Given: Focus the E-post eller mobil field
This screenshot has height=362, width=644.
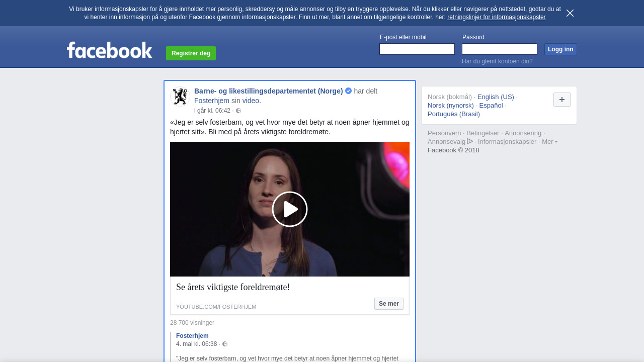Looking at the screenshot, I should pyautogui.click(x=417, y=49).
